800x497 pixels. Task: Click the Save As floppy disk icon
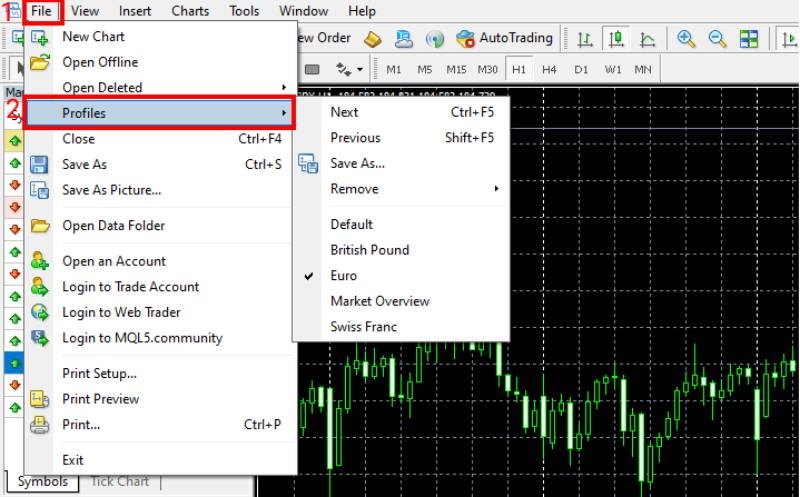(39, 164)
